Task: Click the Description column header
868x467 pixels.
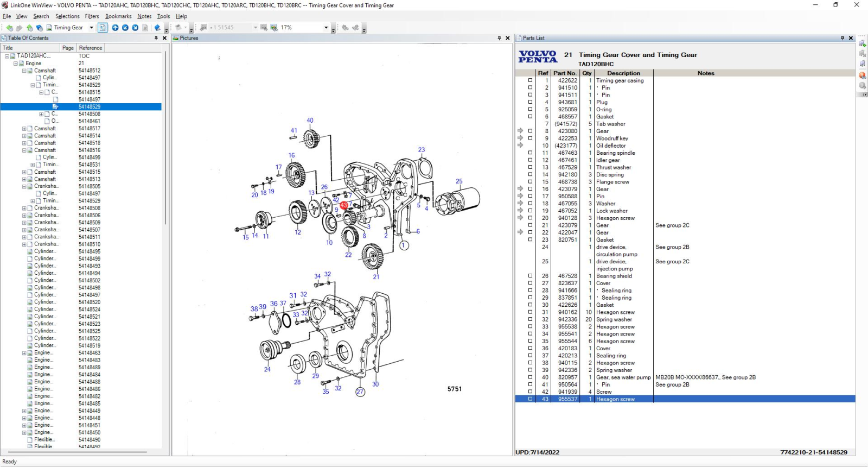Action: pyautogui.click(x=624, y=73)
